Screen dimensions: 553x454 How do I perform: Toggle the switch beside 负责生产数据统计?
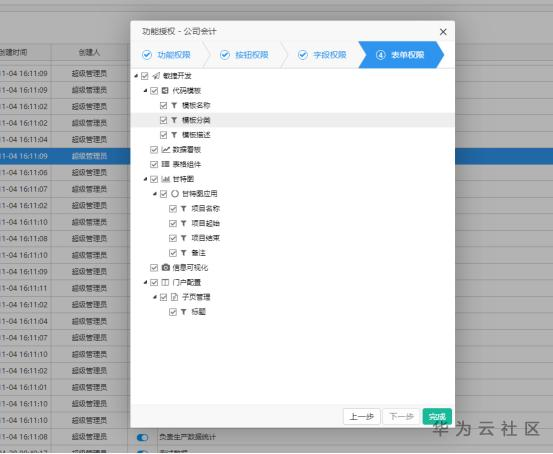(x=142, y=437)
